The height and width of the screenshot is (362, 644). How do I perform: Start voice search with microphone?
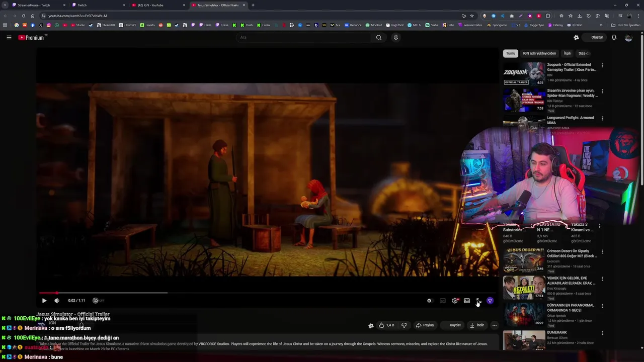click(x=395, y=37)
